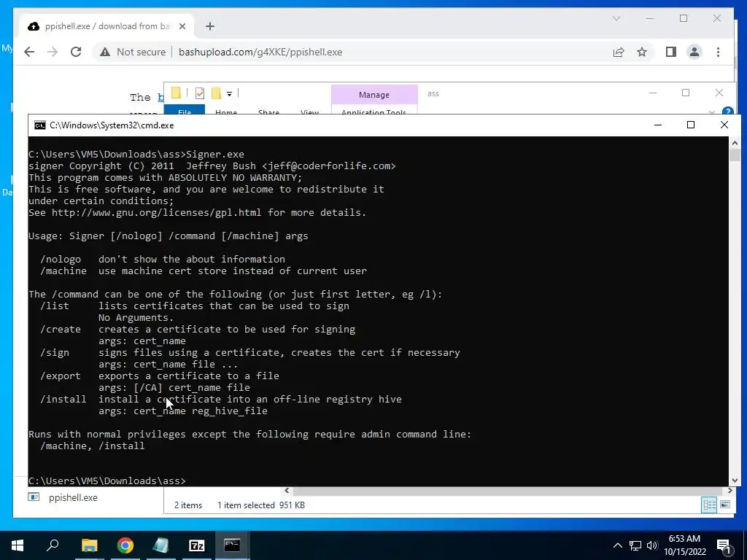Screen dimensions: 747x560
Task: Expand Explorer Quick Access Toolbar dropdown
Action: coord(229,94)
